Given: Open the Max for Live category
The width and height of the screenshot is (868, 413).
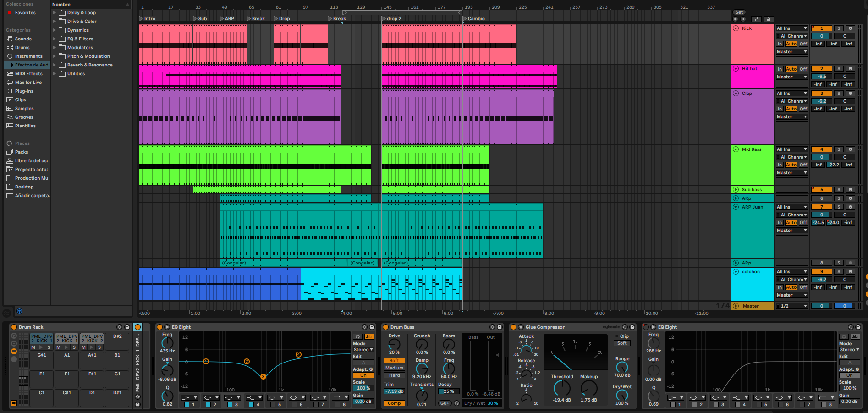Looking at the screenshot, I should [28, 83].
